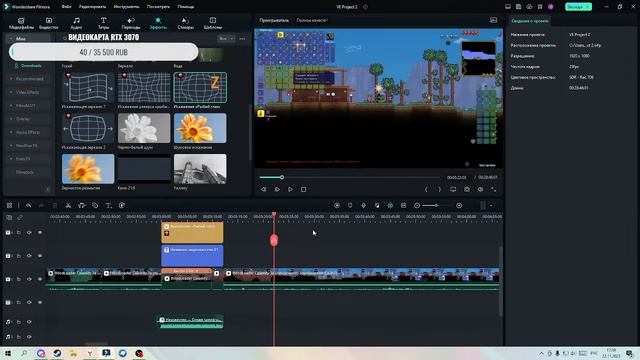The height and width of the screenshot is (360, 640).
Task: Open the Титры tab
Action: [103, 23]
